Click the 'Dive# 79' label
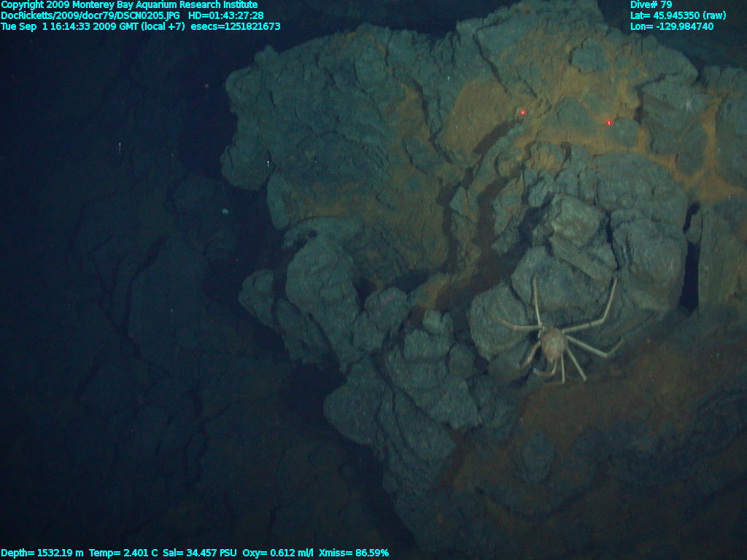This screenshot has width=747, height=560. click(651, 5)
